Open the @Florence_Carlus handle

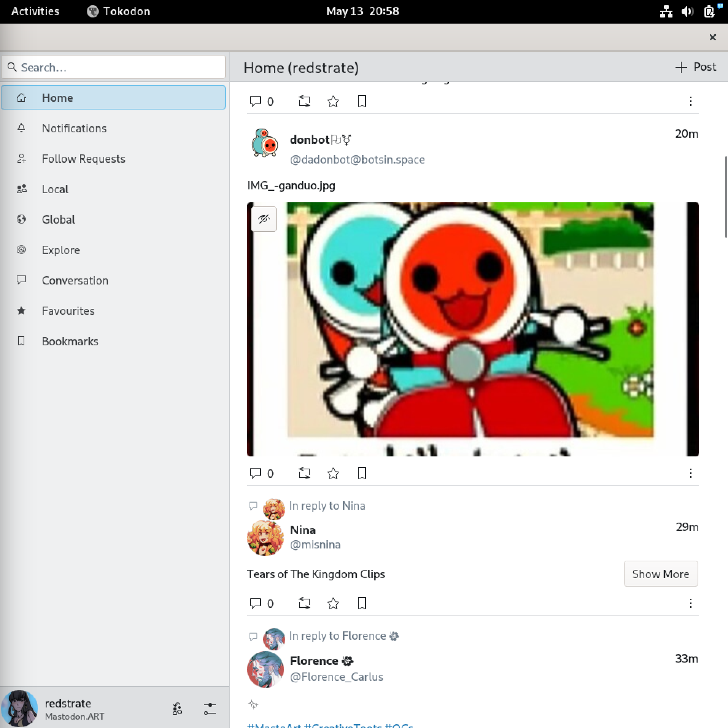[x=336, y=677]
